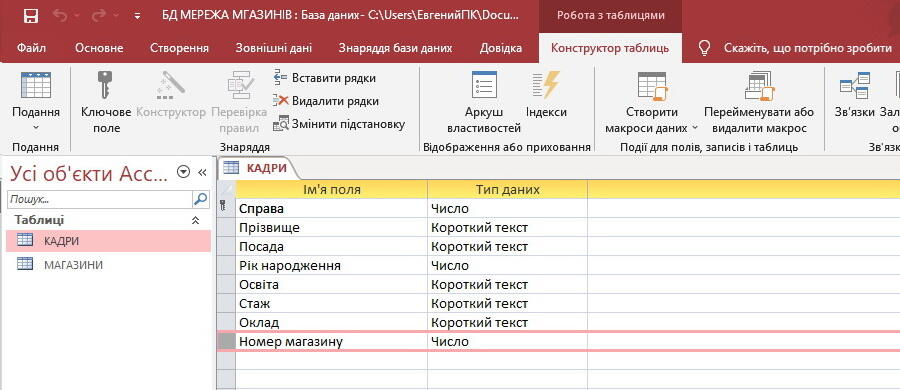Open the Зв'язки relationships icon

click(x=855, y=86)
